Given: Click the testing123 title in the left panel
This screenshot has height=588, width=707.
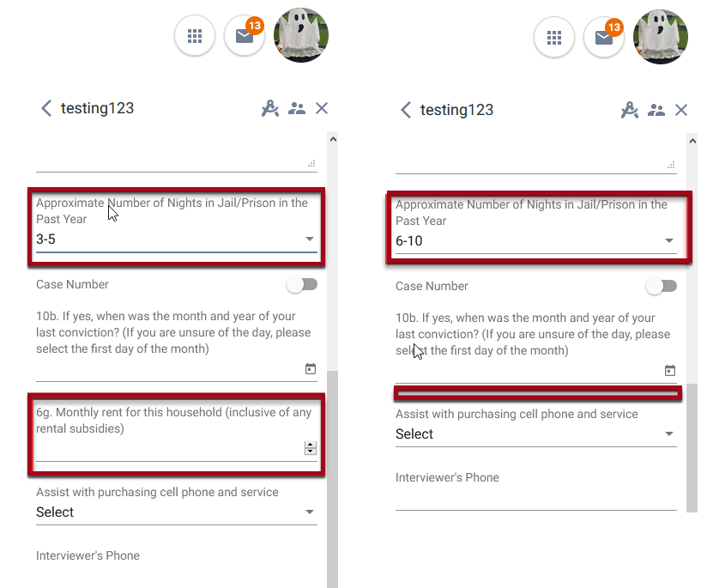Looking at the screenshot, I should 98,108.
